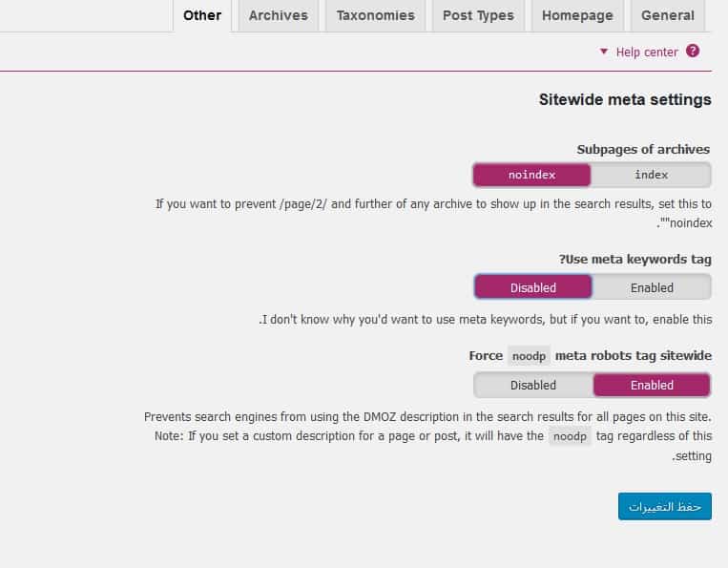The image size is (728, 568).
Task: Disable the sitewide noodp robots tag
Action: [532, 386]
